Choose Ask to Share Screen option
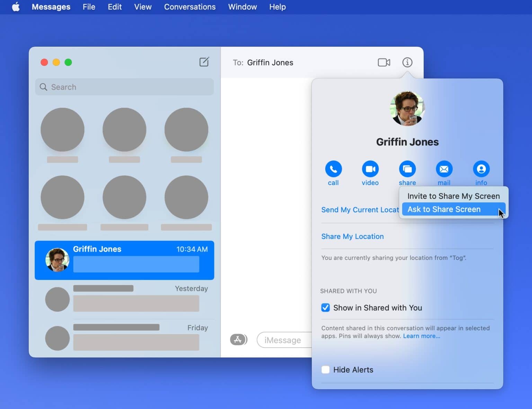The width and height of the screenshot is (532, 409). click(x=444, y=209)
